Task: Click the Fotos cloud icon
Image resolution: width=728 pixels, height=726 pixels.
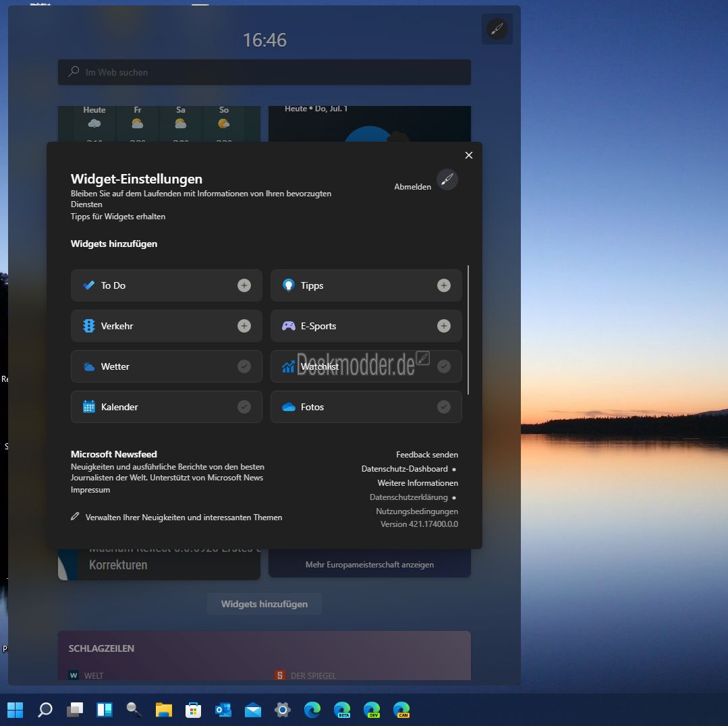Action: 288,407
